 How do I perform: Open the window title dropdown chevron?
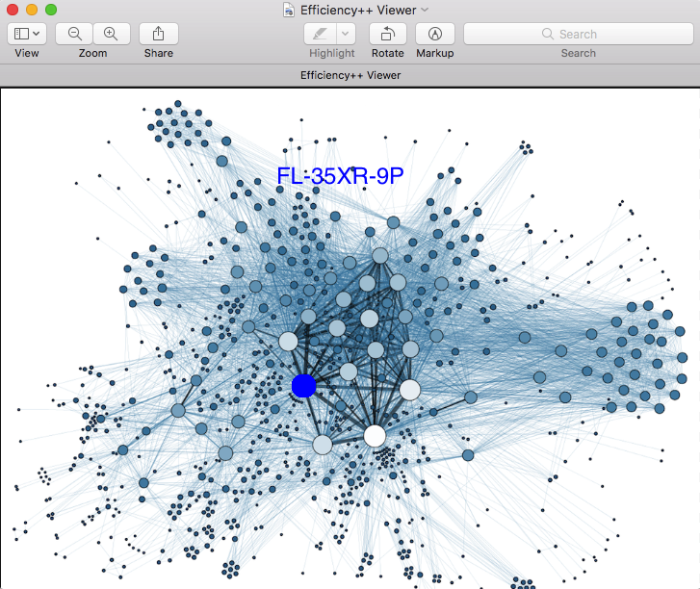(x=425, y=10)
